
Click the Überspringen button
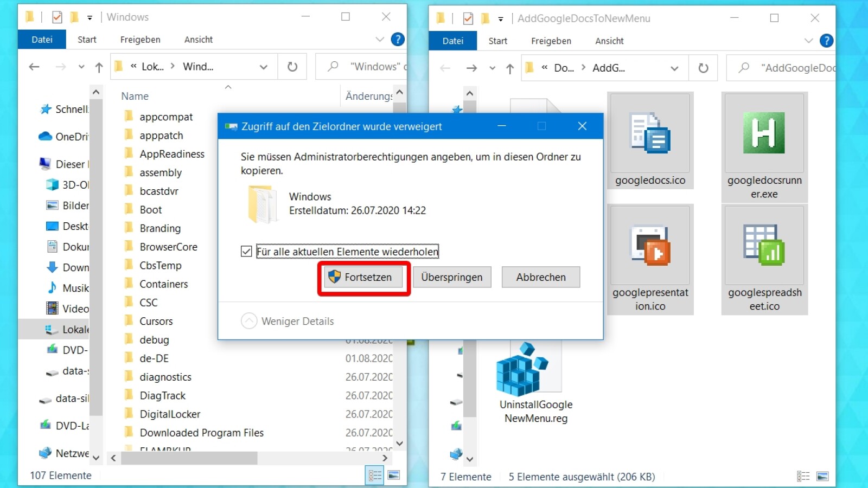pyautogui.click(x=452, y=277)
